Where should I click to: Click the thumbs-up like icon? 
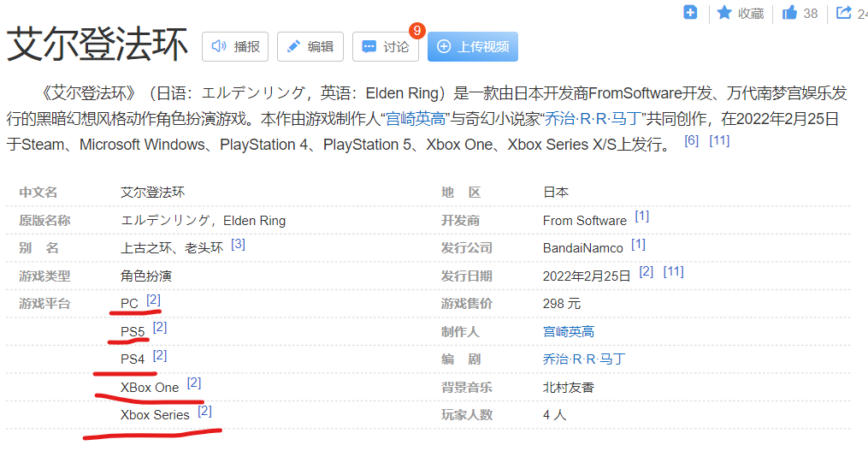pyautogui.click(x=789, y=13)
